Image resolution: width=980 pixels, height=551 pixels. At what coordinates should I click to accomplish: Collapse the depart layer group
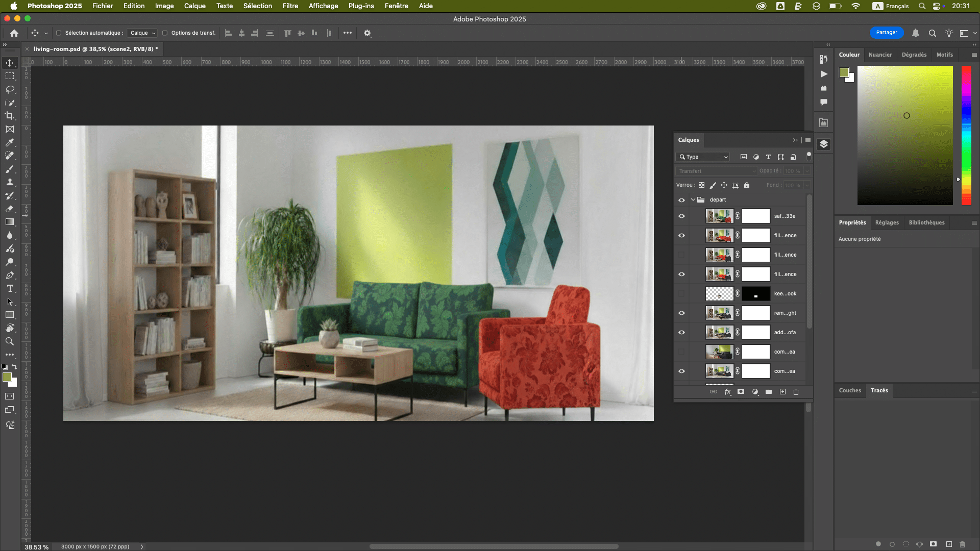(693, 200)
